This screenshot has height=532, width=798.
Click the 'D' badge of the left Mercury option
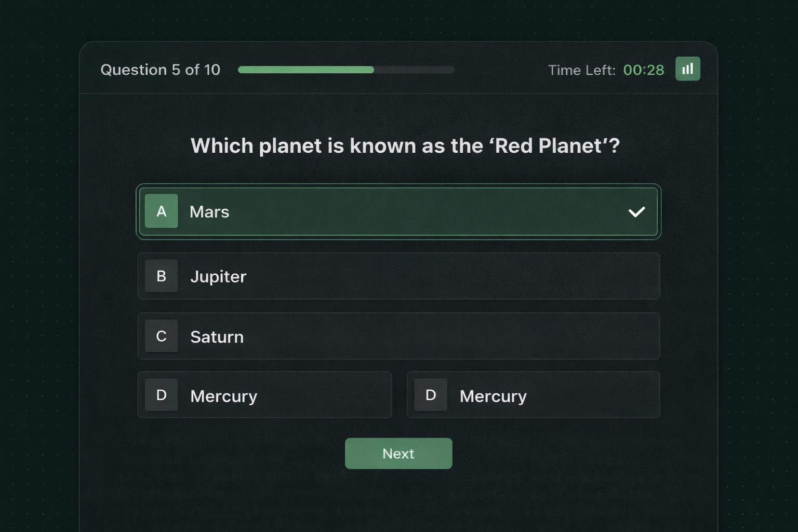pyautogui.click(x=161, y=395)
